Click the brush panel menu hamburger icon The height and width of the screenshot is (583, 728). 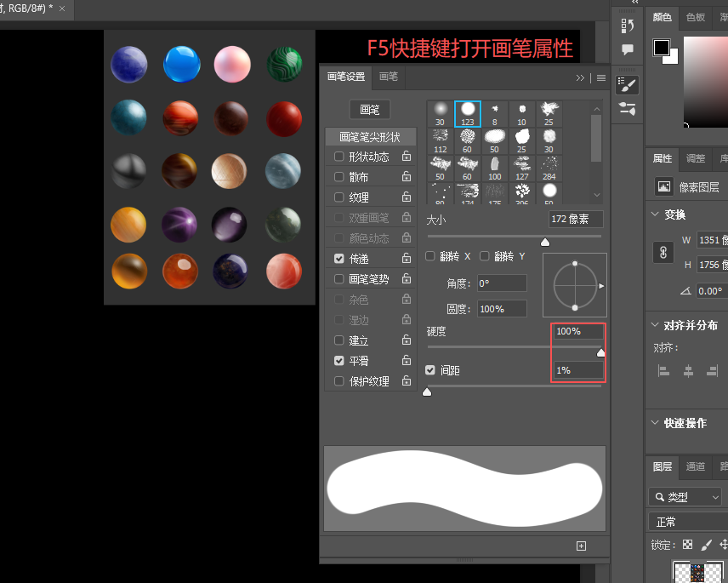601,78
